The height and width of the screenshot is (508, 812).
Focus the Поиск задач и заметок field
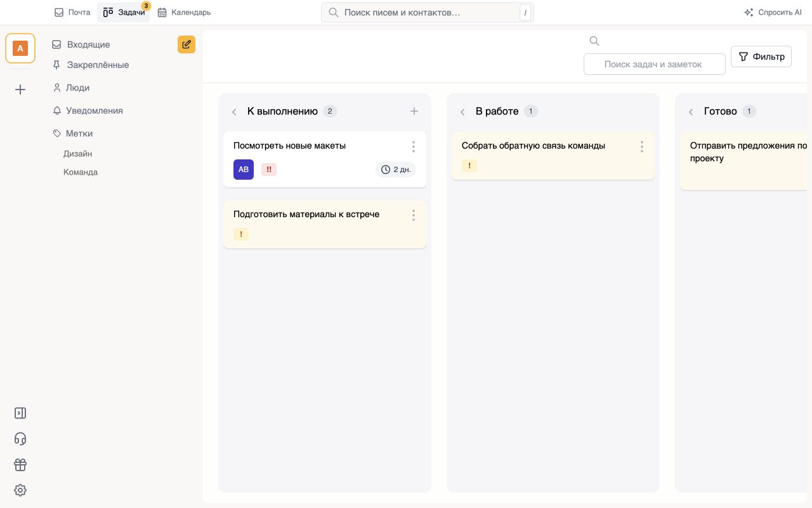coord(654,64)
